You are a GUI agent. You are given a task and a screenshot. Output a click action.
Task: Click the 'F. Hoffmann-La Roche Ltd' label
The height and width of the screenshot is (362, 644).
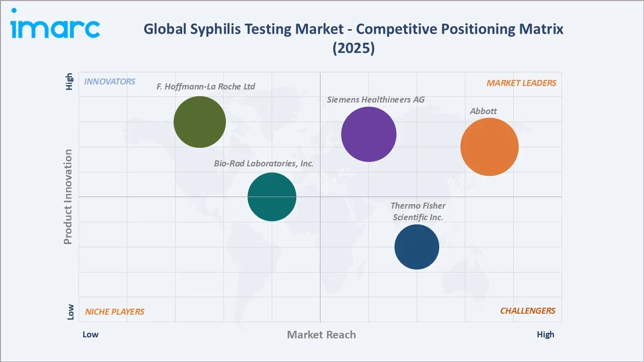(206, 86)
